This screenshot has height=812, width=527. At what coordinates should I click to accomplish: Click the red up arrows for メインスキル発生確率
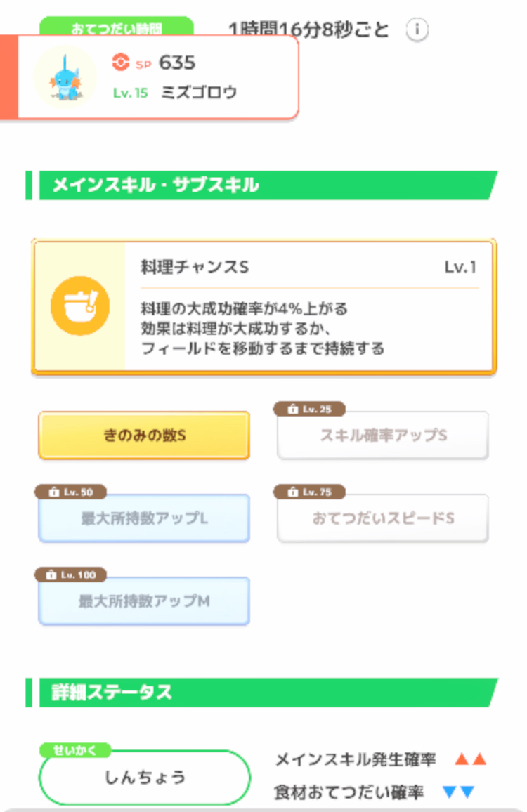tap(470, 759)
